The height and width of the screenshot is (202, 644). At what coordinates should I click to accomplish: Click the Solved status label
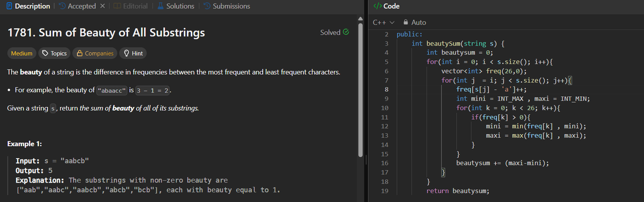pos(331,32)
